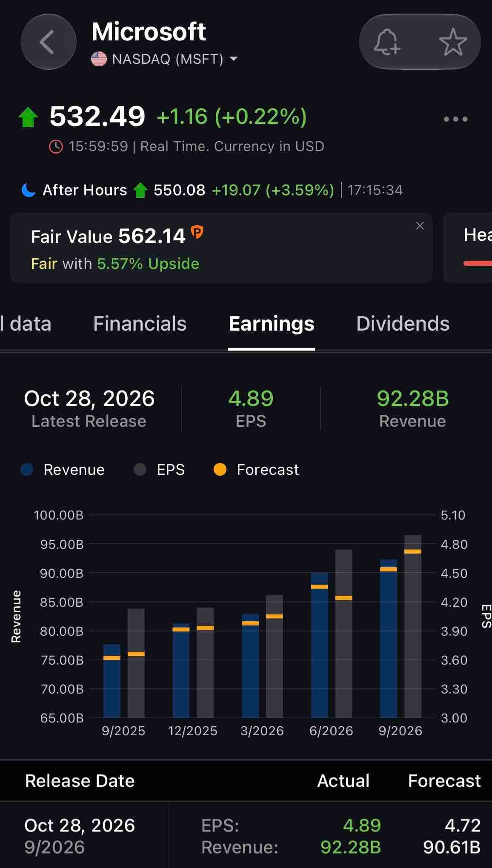Tap the Forecast column header
Image resolution: width=492 pixels, height=868 pixels.
point(444,781)
